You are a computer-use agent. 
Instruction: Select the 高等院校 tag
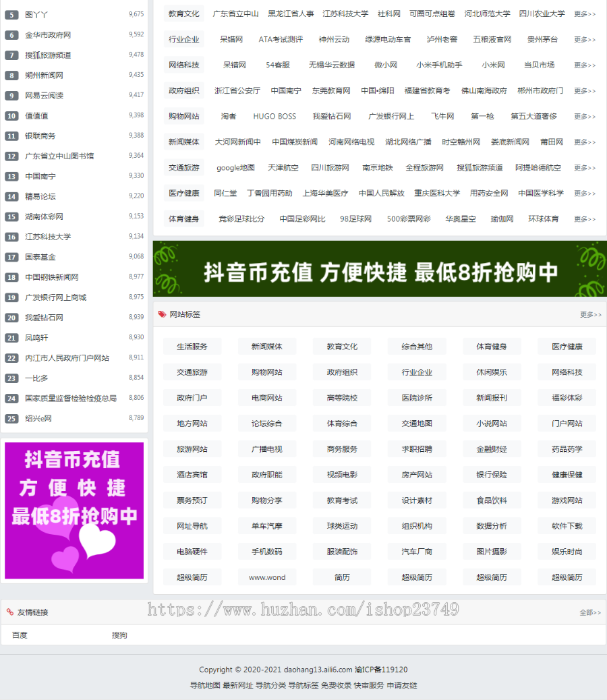342,398
